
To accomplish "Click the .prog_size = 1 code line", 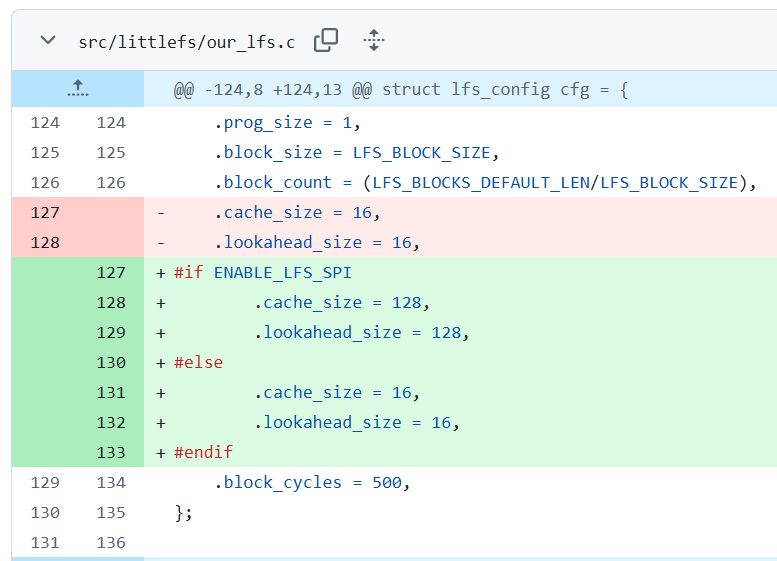I will [x=287, y=123].
